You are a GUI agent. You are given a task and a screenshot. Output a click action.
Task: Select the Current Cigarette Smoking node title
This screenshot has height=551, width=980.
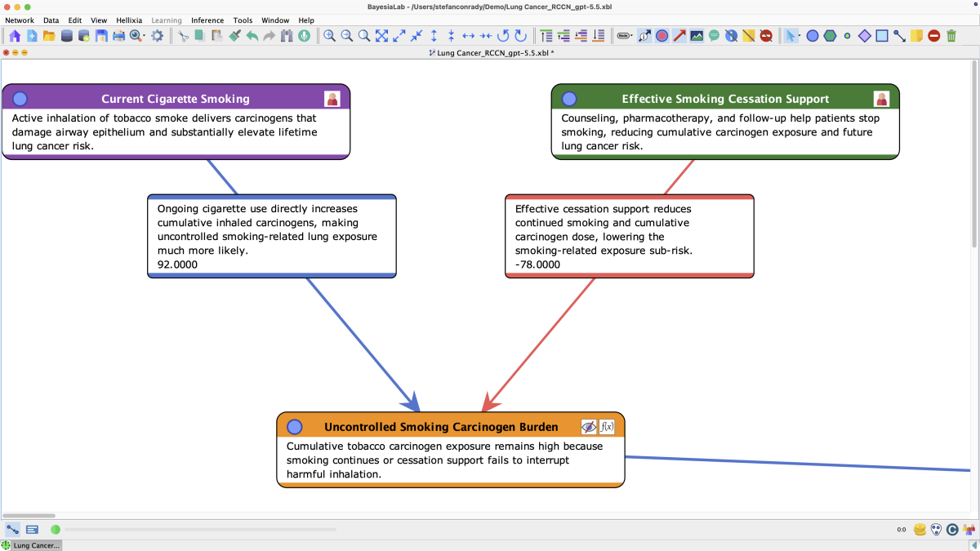[176, 99]
